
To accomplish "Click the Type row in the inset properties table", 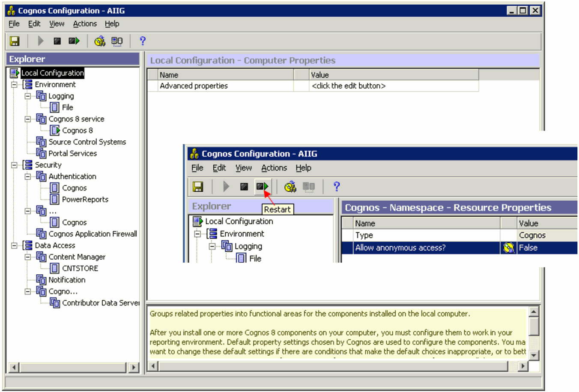I will point(459,235).
